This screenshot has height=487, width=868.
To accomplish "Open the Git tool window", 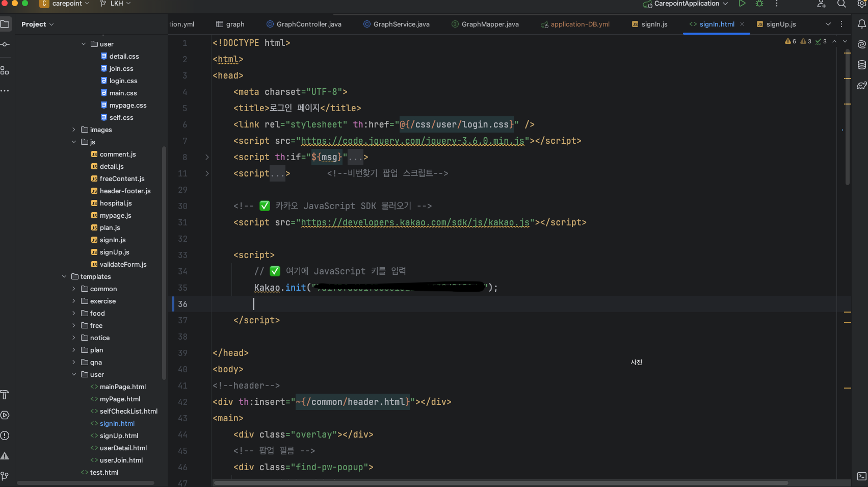I will (5, 476).
